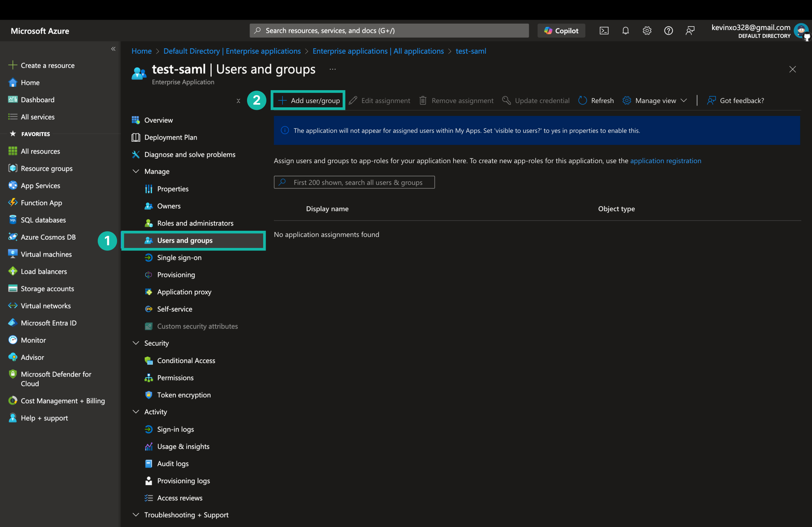Open Microsoft Entra ID from favorites
The height and width of the screenshot is (527, 812).
[x=48, y=323]
